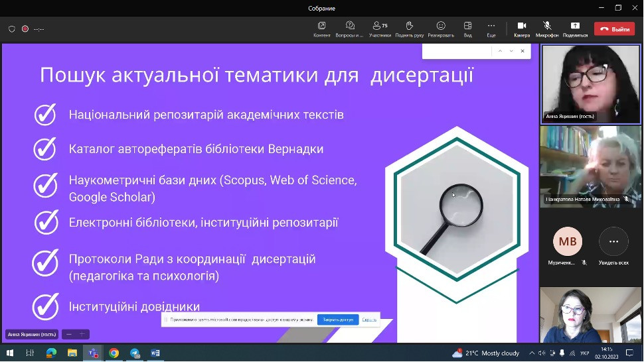644x362 pixels.
Task: Open Telegram from the taskbar
Action: (135, 353)
